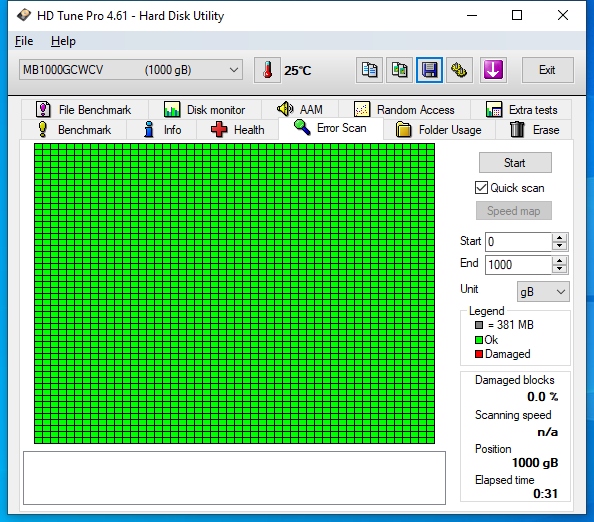Viewport: 594px width, 522px height.
Task: Open the Unit gB dropdown
Action: point(543,292)
